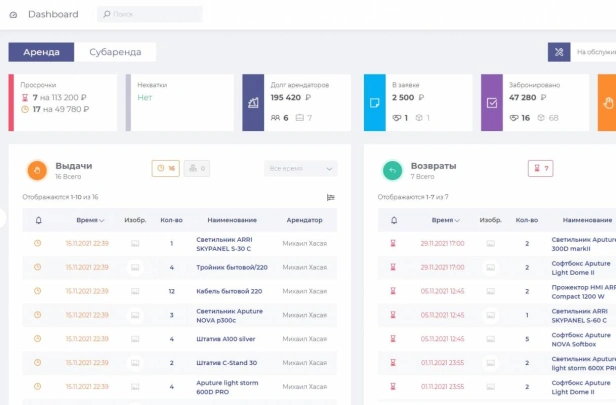Switch to the Субаренда tab
The height and width of the screenshot is (405, 616).
coord(115,52)
